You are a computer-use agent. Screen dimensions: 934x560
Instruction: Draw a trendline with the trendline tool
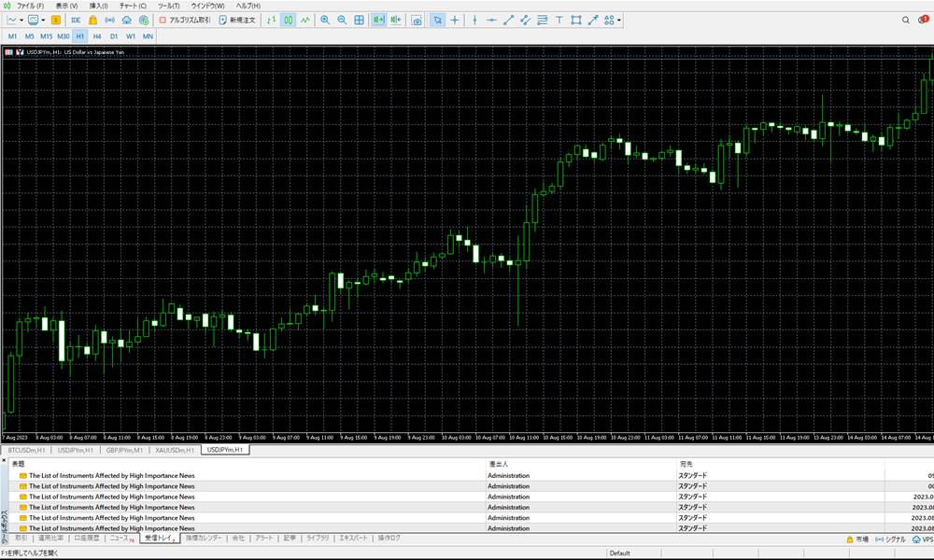508,20
